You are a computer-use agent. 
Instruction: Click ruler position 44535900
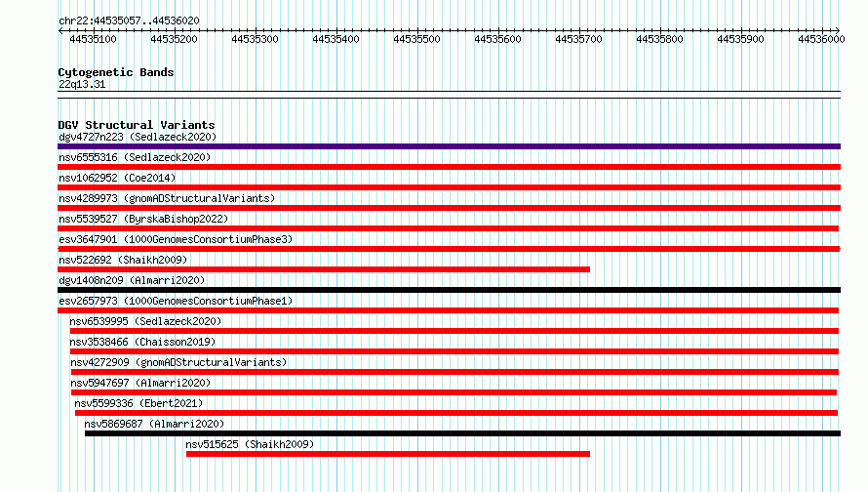tap(740, 39)
